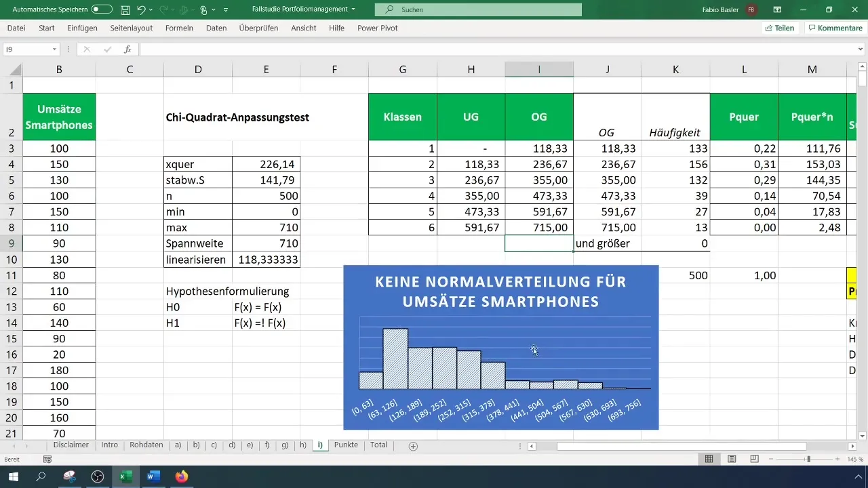
Task: Toggle the Automatisches Speichern switch
Action: [102, 9]
